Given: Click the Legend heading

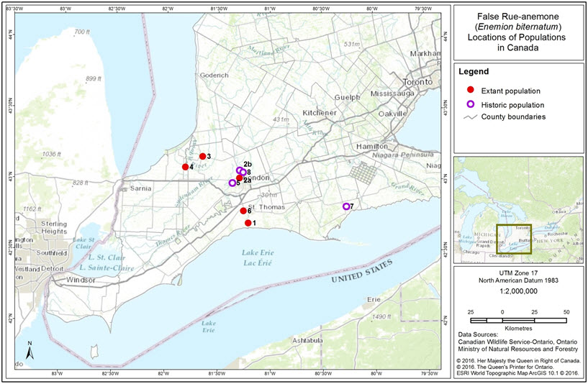Looking at the screenshot, I should tap(474, 72).
